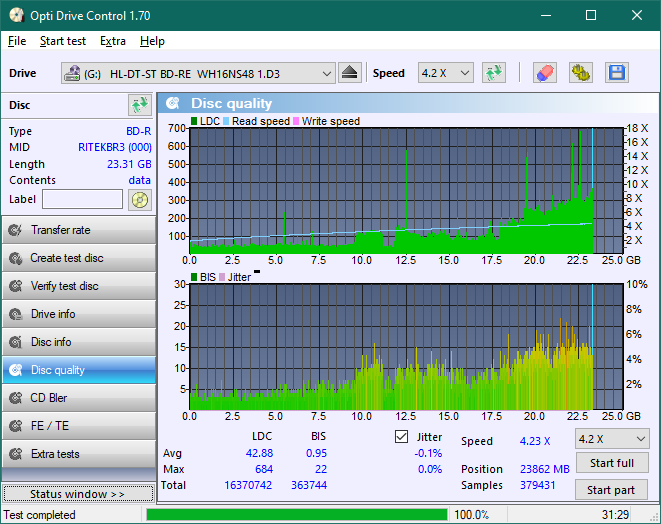Click the LDC green legend swatch
The width and height of the screenshot is (661, 524).
tap(194, 121)
